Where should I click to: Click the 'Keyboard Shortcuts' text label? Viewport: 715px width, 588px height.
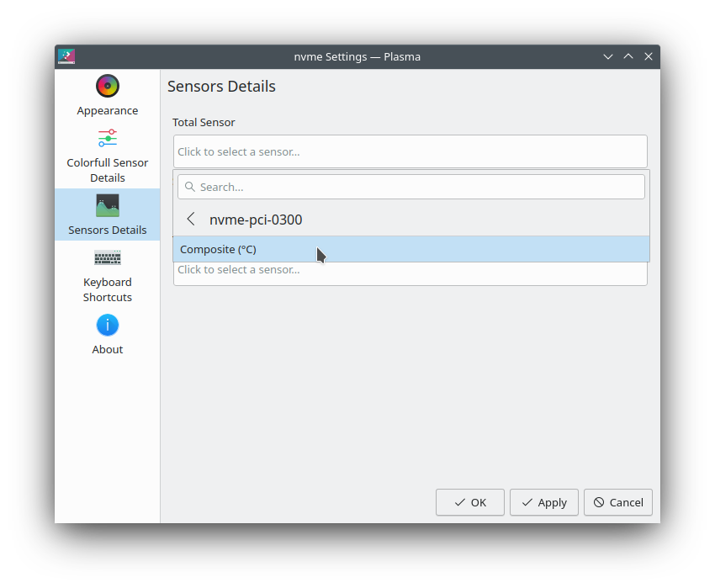tap(108, 289)
